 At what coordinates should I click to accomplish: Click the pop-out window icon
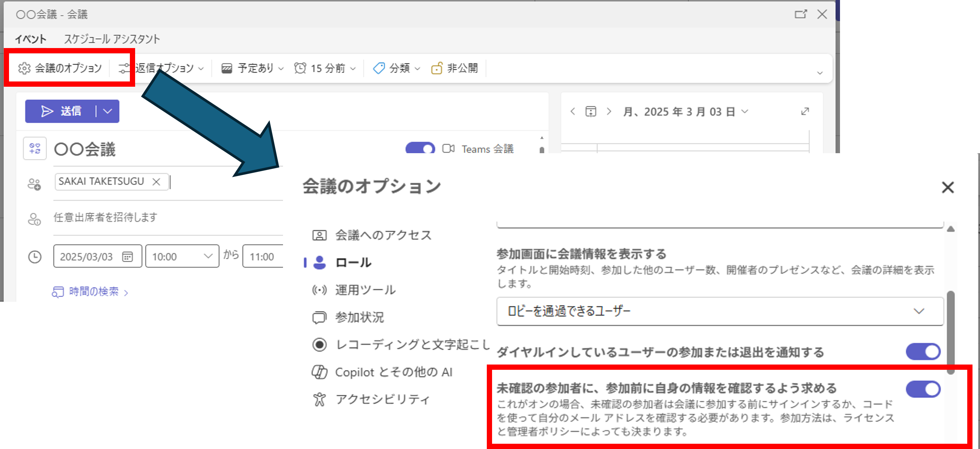point(800,15)
